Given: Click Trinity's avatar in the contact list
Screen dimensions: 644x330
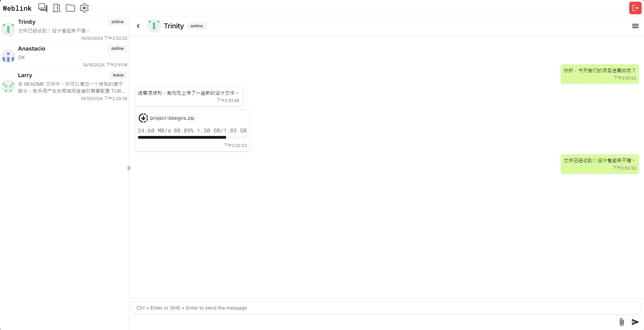Looking at the screenshot, I should click(8, 29).
